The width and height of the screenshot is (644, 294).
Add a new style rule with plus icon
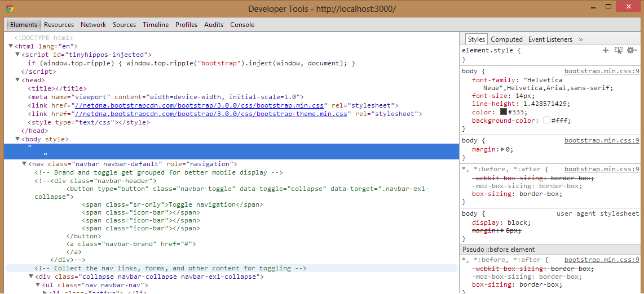click(x=606, y=51)
